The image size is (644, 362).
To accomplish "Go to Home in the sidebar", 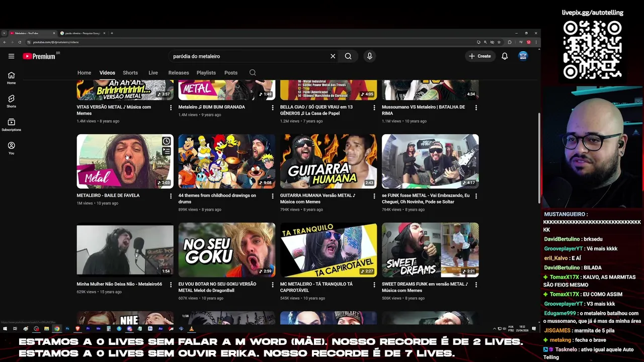I will [11, 78].
